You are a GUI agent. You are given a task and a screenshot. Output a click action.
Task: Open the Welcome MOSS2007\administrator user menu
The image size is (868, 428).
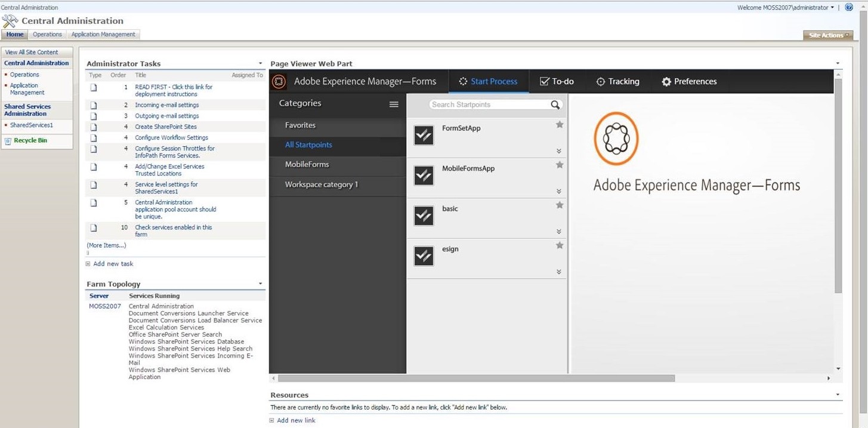click(x=786, y=7)
